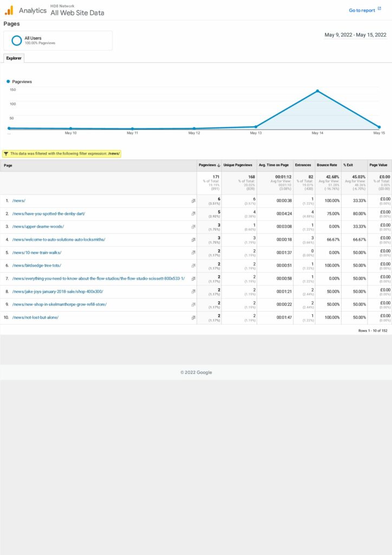
Task: Click open-page icon for birdsedge-tree-tots row
Action: coord(193,266)
